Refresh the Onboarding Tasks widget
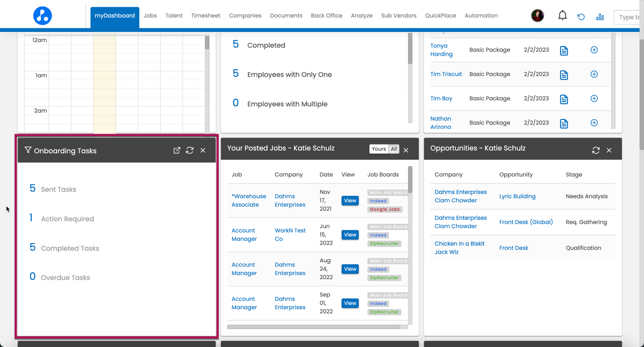The image size is (644, 347). click(190, 150)
